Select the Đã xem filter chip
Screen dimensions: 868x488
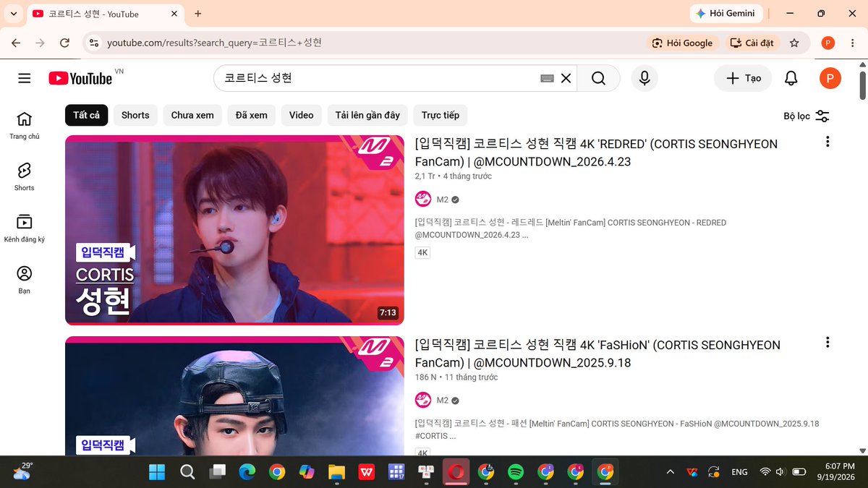[252, 115]
